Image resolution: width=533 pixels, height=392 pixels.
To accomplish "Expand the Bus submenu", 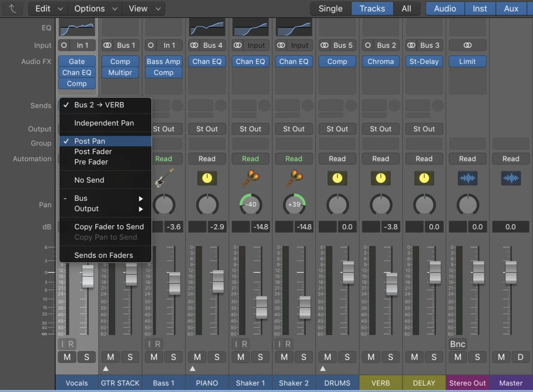I will (x=105, y=198).
